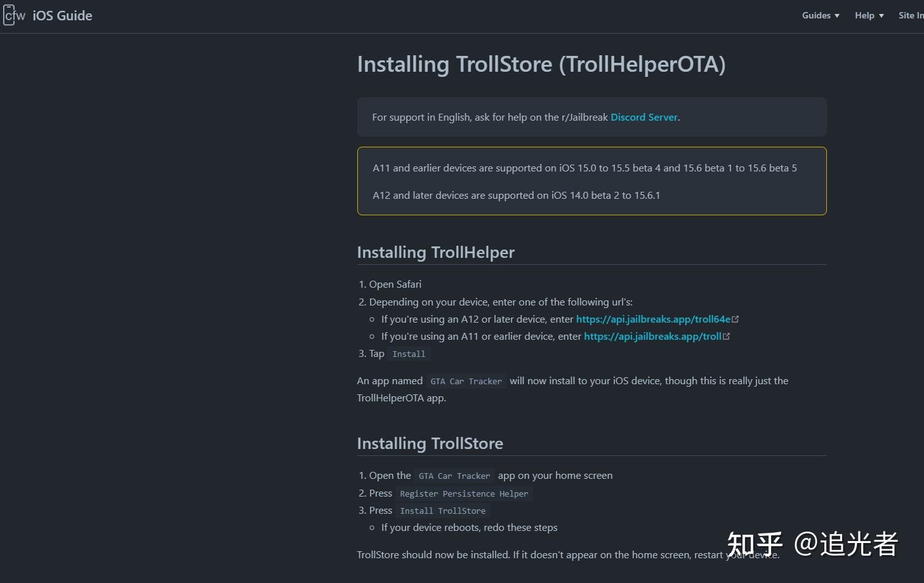Follow the api.jailbreaks.app/troll64e link
Screen dimensions: 924x583
pos(653,319)
